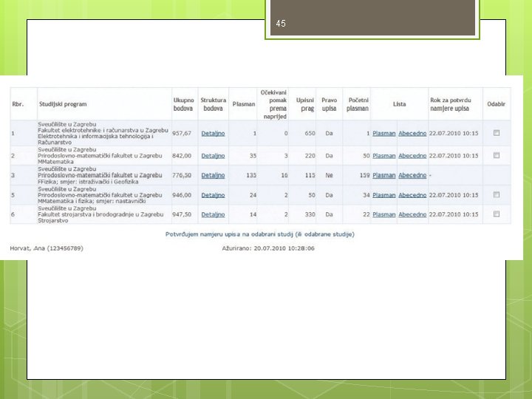Image resolution: width=532 pixels, height=399 pixels.
Task: Select the Fakultet elektrotehnike i računarstva program text
Action: (103, 130)
